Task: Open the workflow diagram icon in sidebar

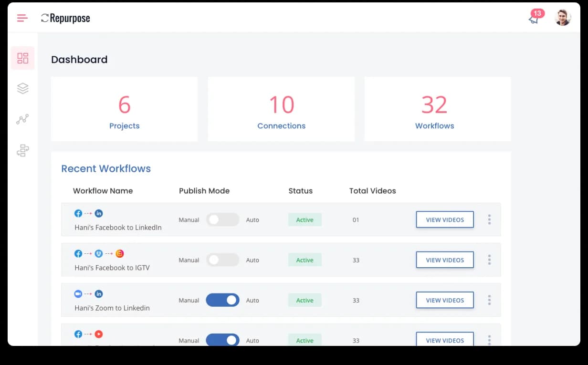Action: [x=23, y=151]
